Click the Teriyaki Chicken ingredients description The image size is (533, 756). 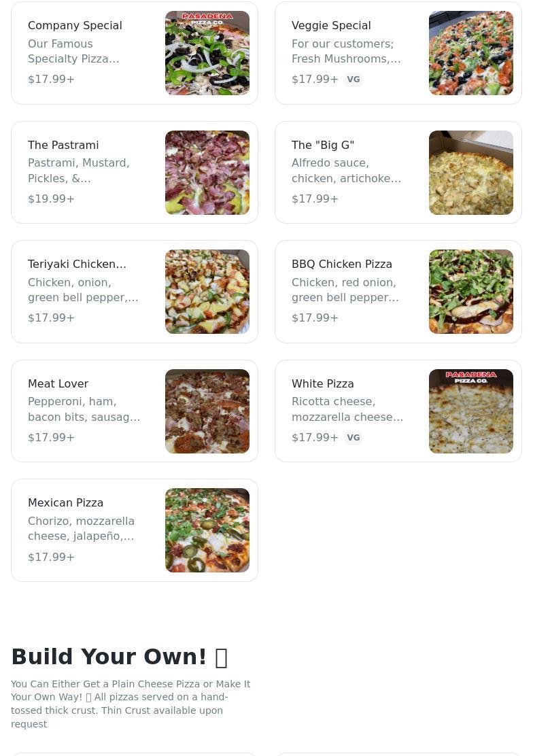point(83,290)
